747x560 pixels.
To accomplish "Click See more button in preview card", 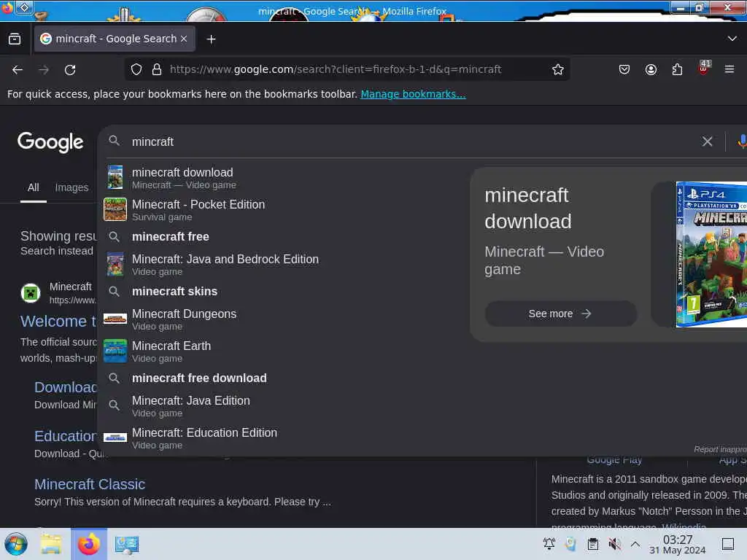I will point(560,314).
